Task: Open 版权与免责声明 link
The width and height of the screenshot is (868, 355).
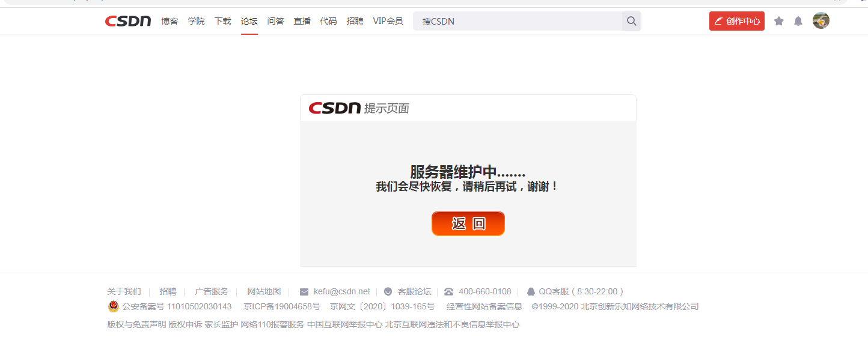Action: pos(136,324)
